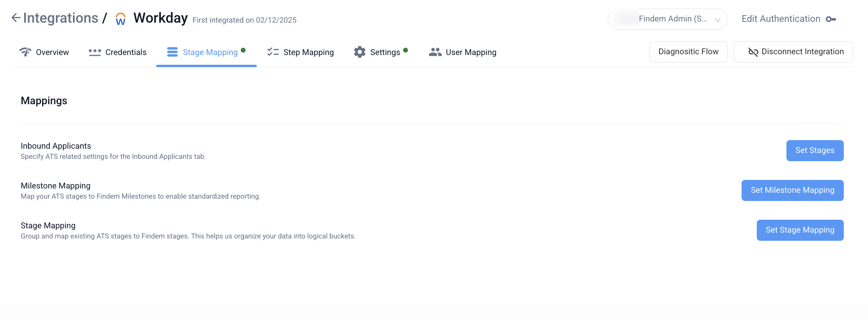This screenshot has height=320, width=868.
Task: Go back to Integrations breadcrumb link
Action: (60, 18)
